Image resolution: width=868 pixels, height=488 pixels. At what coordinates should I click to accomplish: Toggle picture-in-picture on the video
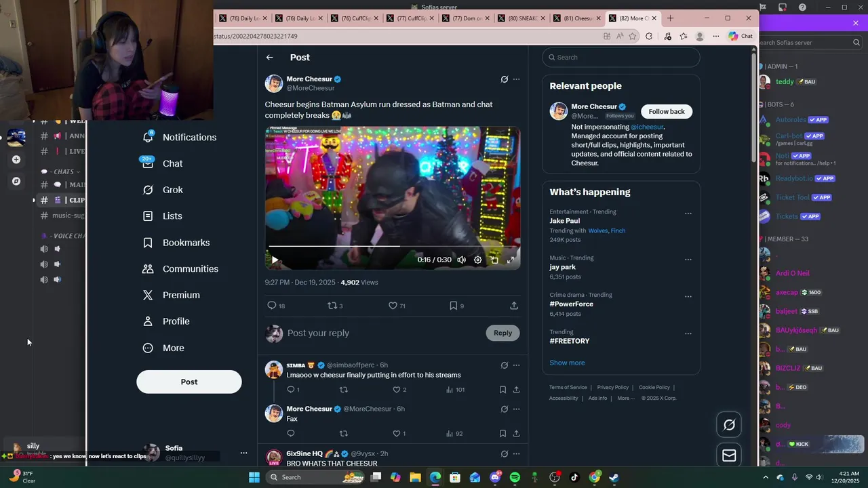494,260
